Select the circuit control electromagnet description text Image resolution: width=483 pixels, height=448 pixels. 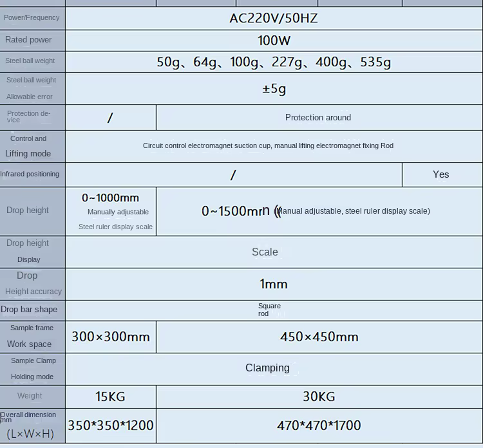coord(268,146)
